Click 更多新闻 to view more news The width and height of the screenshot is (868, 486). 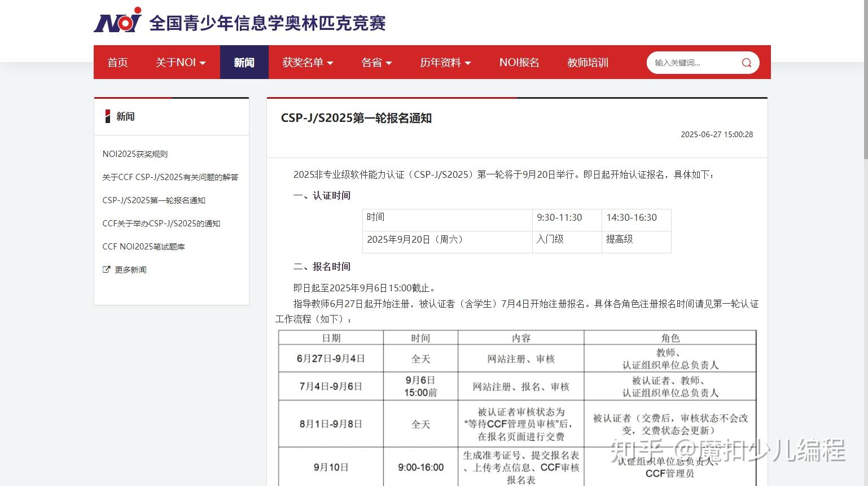click(130, 270)
